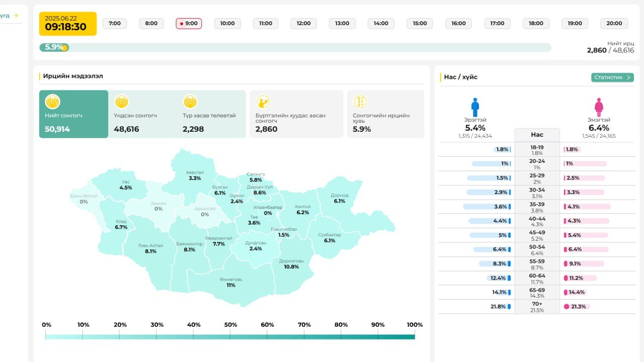Select Булган province showing 6.1%
644x362 pixels.
point(220,190)
